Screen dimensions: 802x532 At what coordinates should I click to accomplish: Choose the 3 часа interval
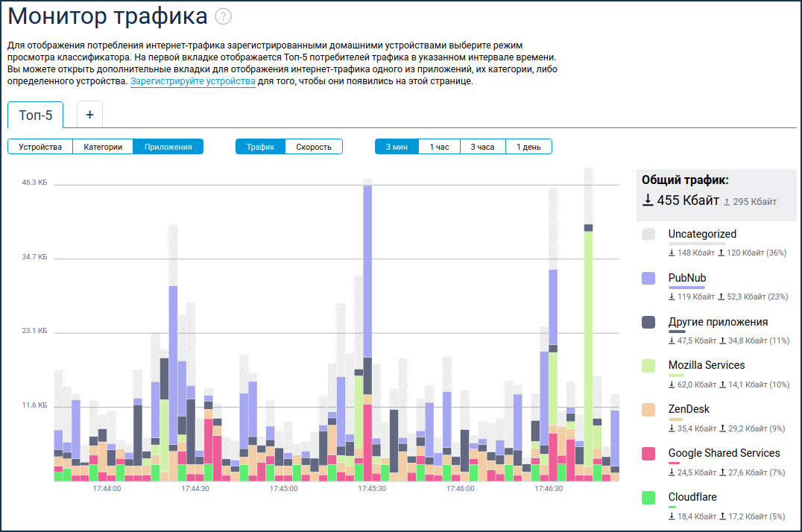[x=482, y=147]
